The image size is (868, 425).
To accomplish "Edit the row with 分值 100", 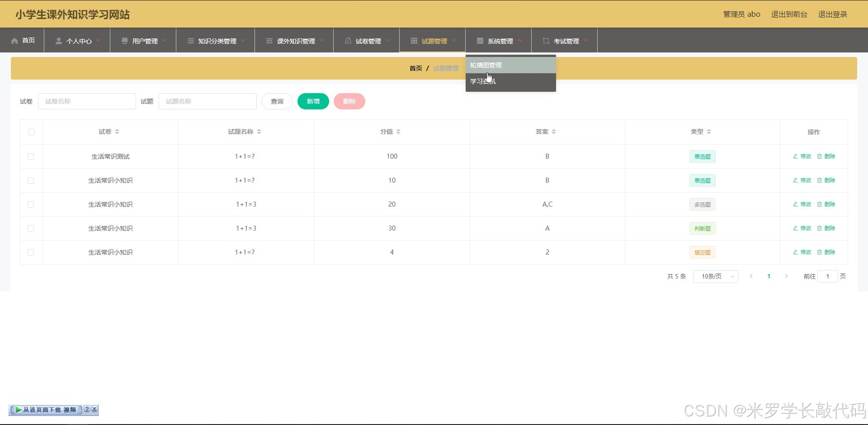I will [802, 156].
